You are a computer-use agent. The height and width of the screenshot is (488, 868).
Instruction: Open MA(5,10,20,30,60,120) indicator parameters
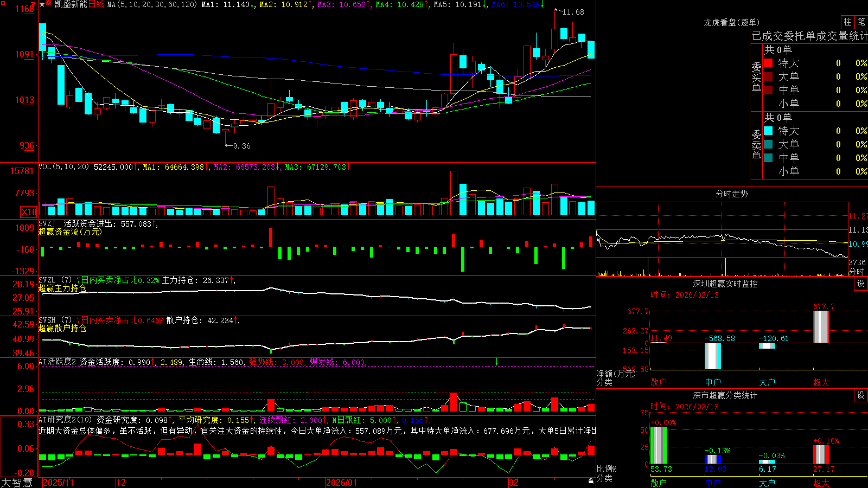(152, 4)
